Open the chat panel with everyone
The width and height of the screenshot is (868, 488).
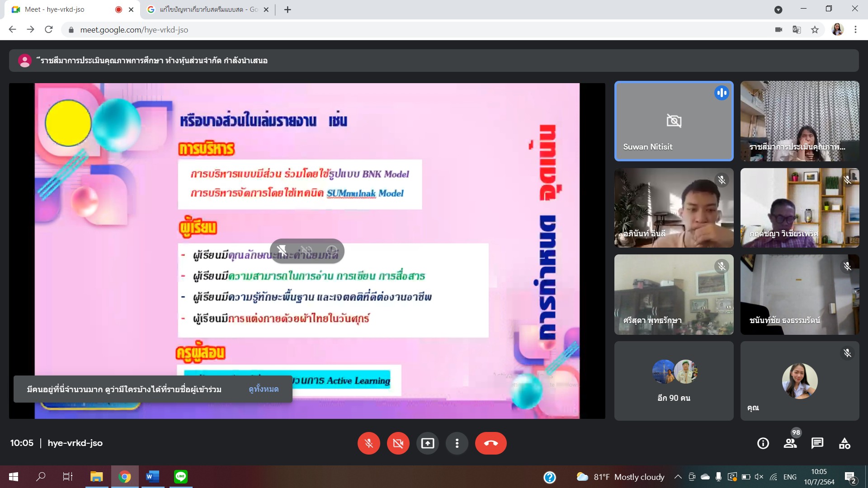coord(817,443)
